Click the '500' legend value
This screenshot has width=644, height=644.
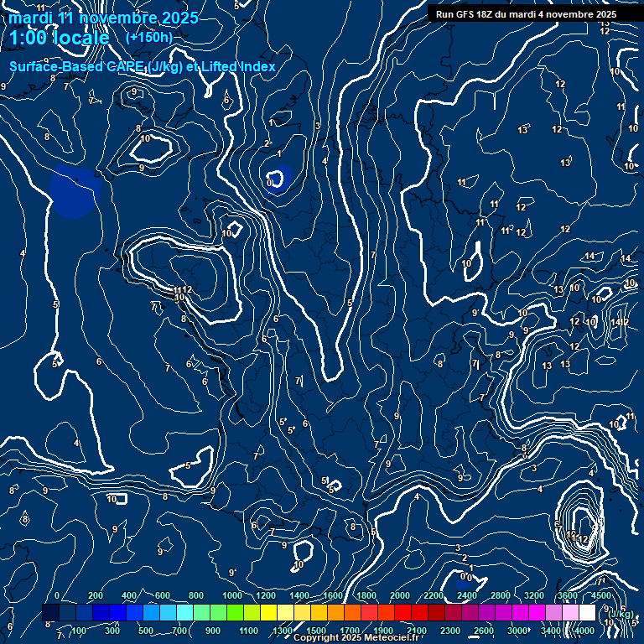point(146,631)
